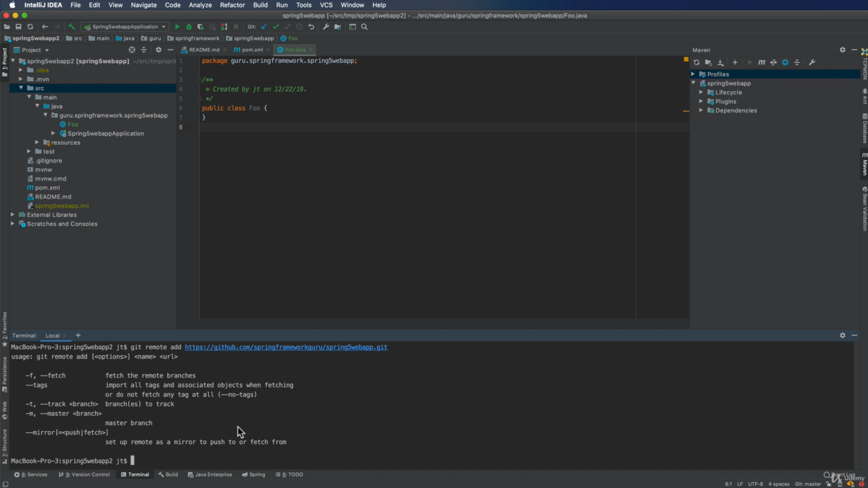Image resolution: width=868 pixels, height=488 pixels.
Task: Open the Refactor menu
Action: coord(232,5)
